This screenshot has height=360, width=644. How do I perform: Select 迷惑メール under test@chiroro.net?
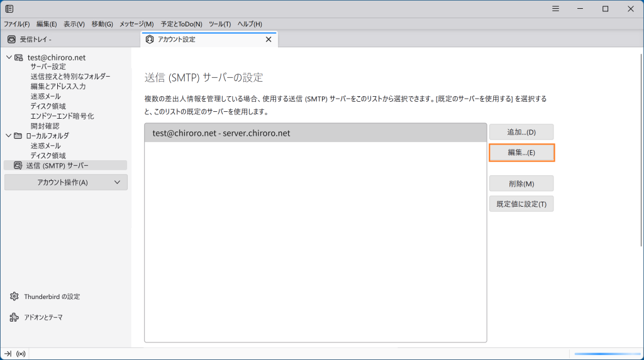tap(45, 96)
